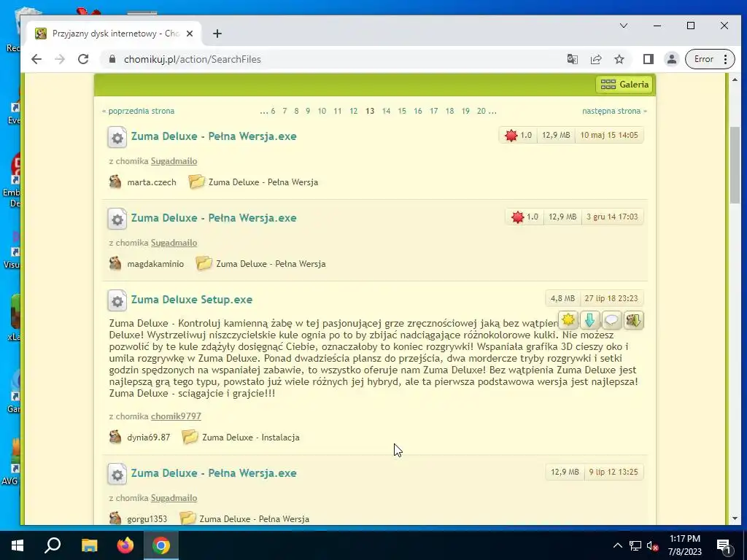This screenshot has height=560, width=747.
Task: Toggle Chrome side panel icon
Action: click(x=648, y=59)
